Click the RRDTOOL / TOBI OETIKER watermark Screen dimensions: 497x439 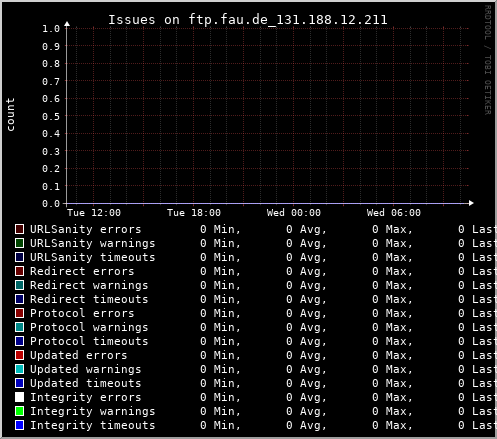(x=488, y=60)
